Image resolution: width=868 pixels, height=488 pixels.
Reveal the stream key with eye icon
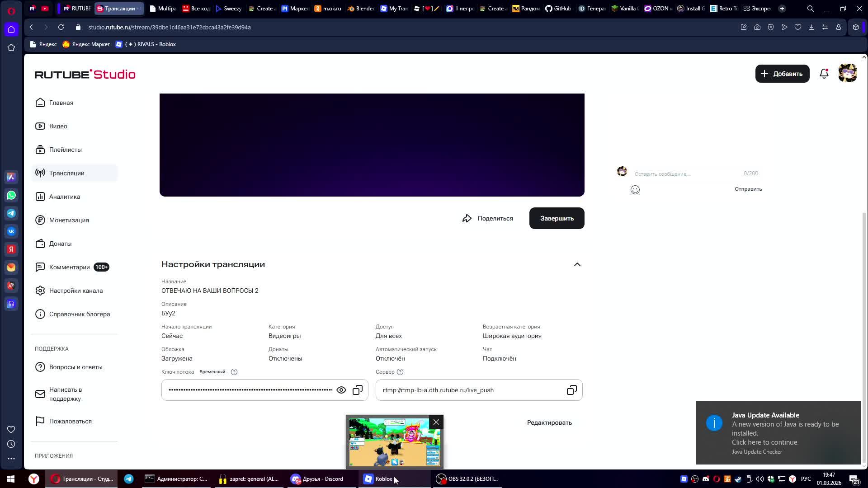click(x=341, y=390)
